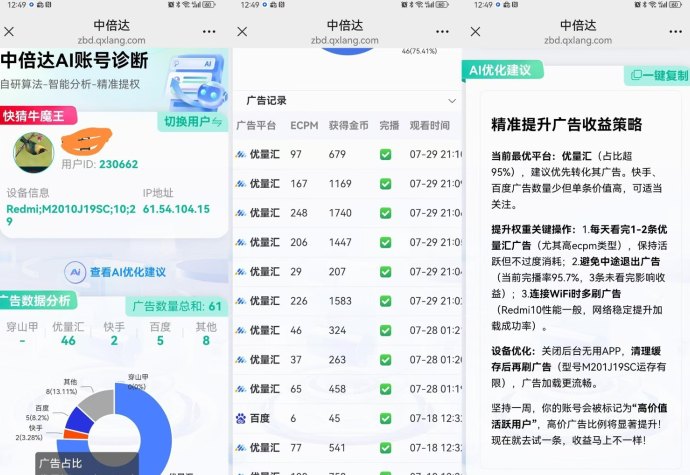Tap the 广告平台 column header

256,125
